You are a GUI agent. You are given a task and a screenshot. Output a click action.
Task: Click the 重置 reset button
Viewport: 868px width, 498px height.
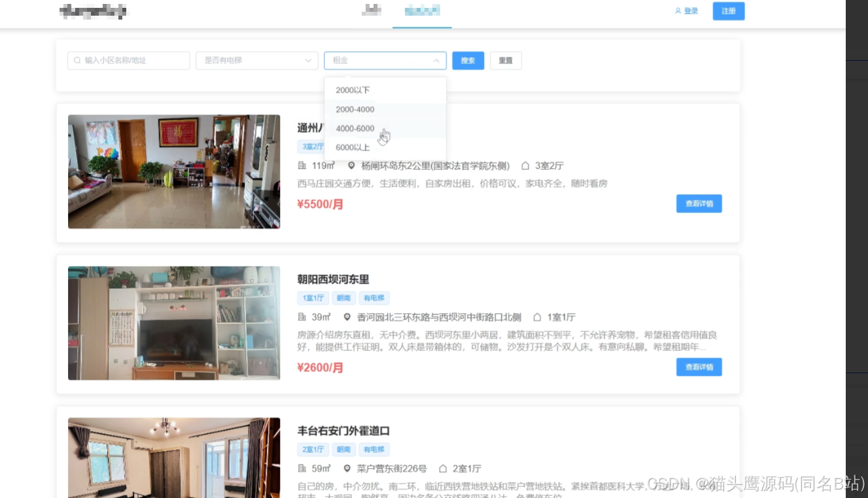tap(506, 60)
